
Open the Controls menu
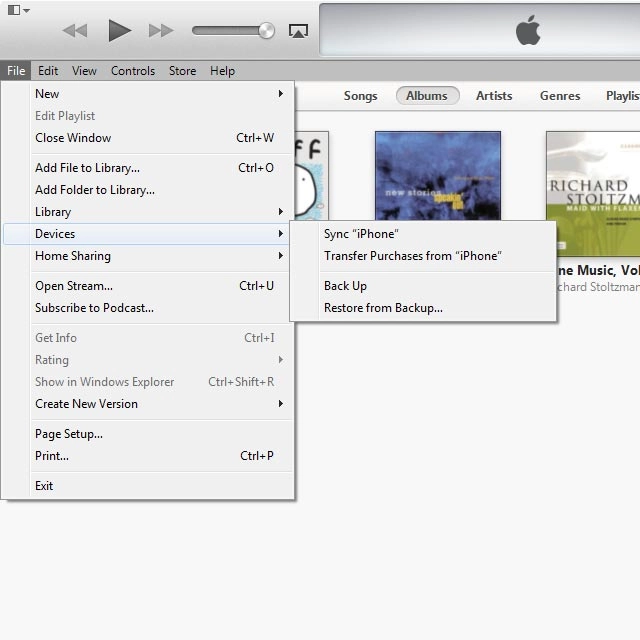[x=132, y=71]
